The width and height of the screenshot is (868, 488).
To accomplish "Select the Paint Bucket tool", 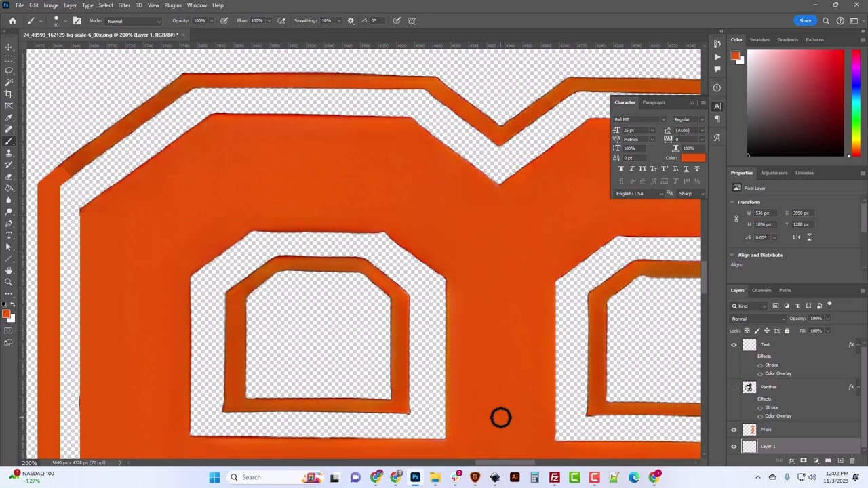I will pos(9,188).
